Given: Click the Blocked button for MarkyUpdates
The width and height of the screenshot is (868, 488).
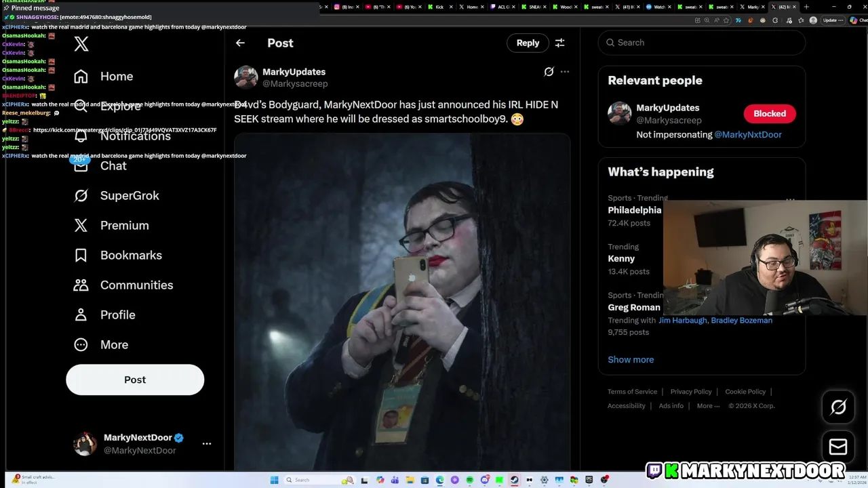Looking at the screenshot, I should coord(770,113).
